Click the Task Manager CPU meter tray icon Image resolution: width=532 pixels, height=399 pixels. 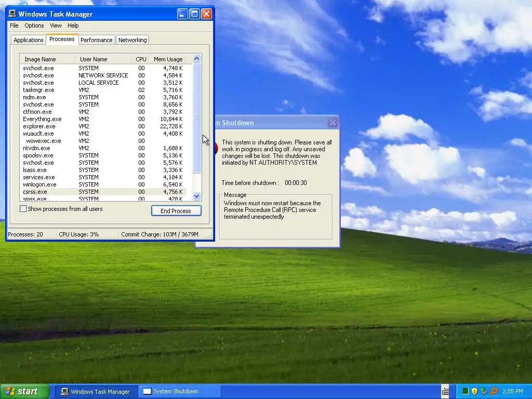coord(465,391)
